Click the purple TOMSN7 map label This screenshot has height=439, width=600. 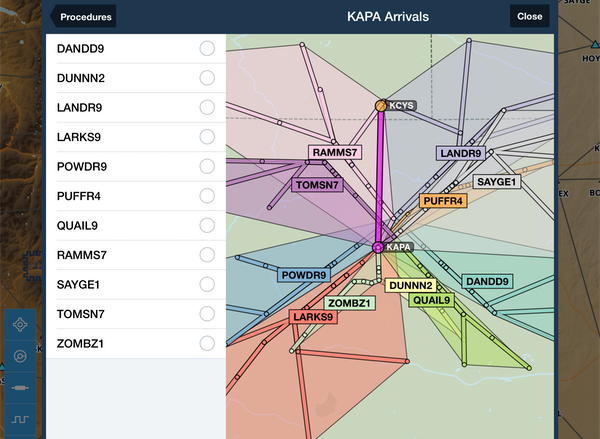[317, 185]
